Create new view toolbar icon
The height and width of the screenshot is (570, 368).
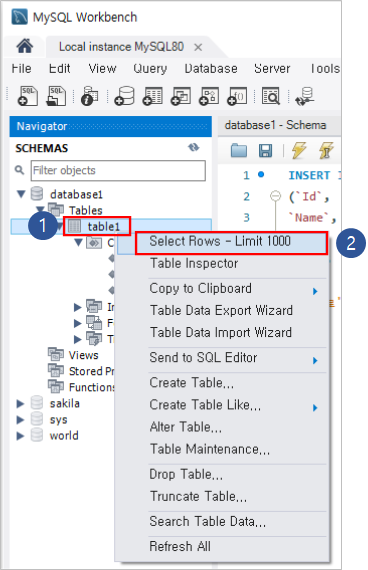[181, 96]
